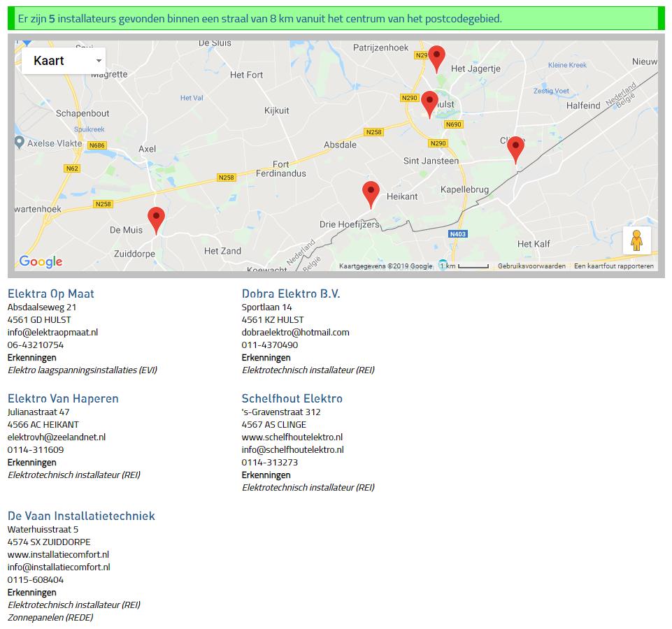Open the De Vaan Installatietechniek heading
The height and width of the screenshot is (629, 672).
click(81, 516)
